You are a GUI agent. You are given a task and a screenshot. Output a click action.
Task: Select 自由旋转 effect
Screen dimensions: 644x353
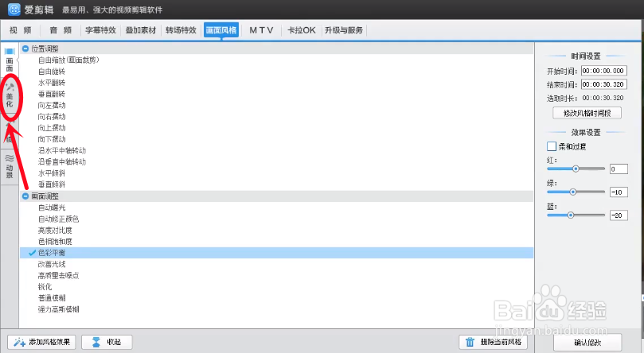pos(52,72)
